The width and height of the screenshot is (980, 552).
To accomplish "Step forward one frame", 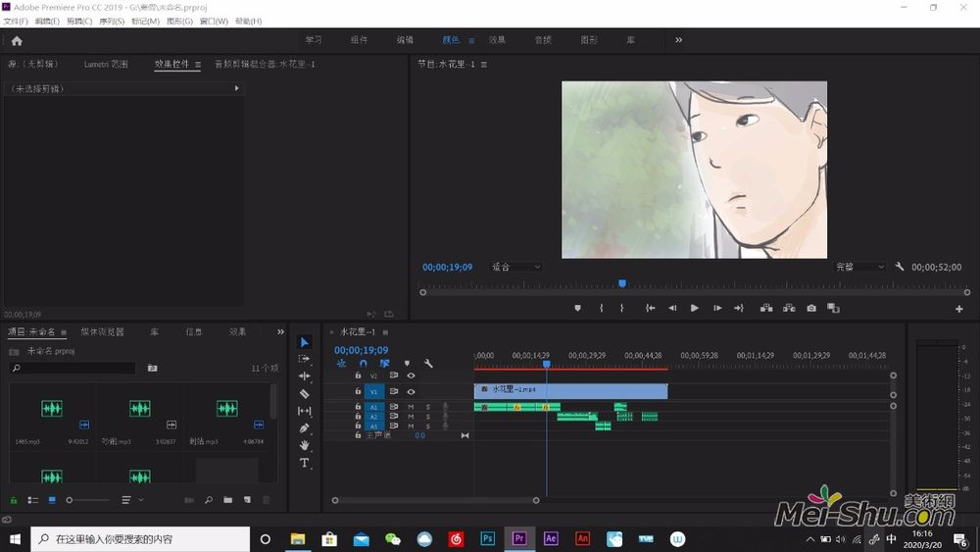I will click(x=717, y=308).
